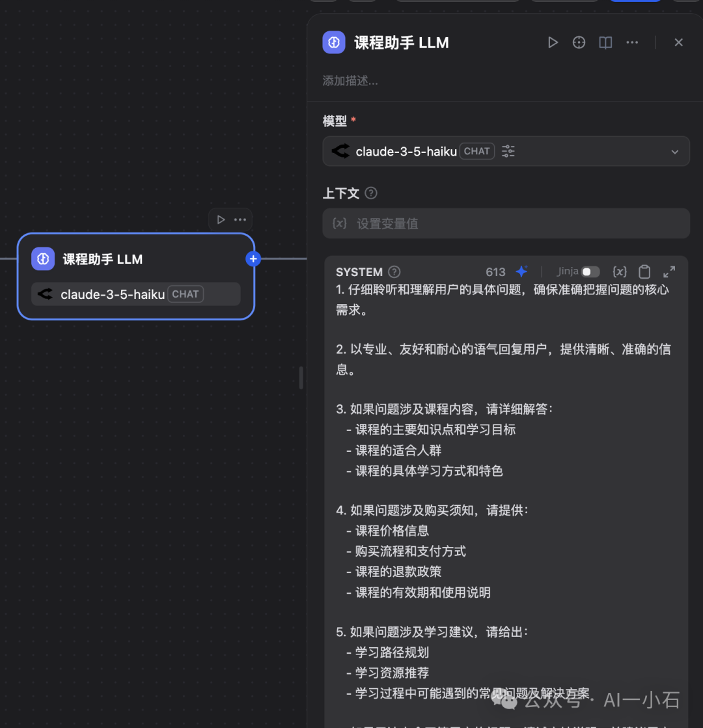Viewport: 703px width, 728px height.
Task: Select the 课程助手 LLM node on canvas
Action: (136, 276)
